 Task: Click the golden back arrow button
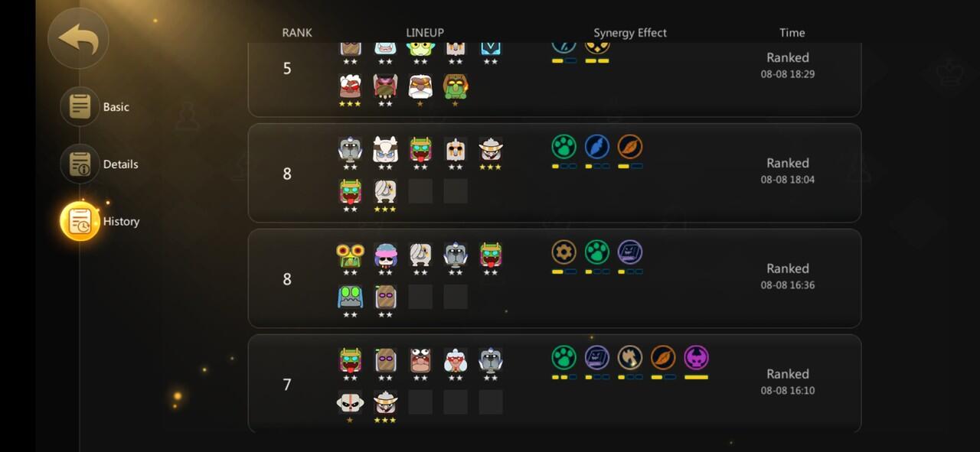pos(78,38)
